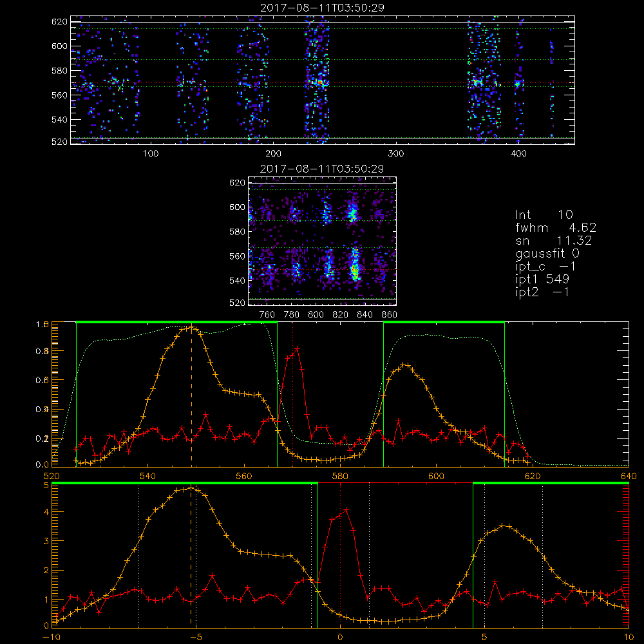Click the 'fwhm 4.62' readout
The height and width of the screenshot is (644, 644).
(556, 227)
